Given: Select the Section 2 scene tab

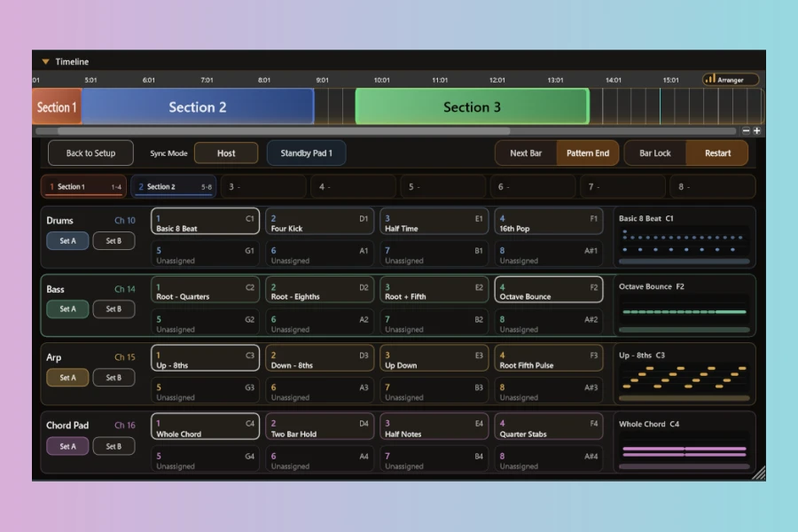Looking at the screenshot, I should 174,187.
